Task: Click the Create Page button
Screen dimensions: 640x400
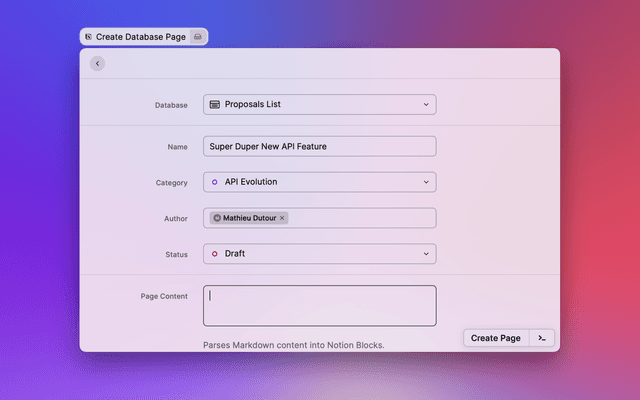Action: (495, 338)
